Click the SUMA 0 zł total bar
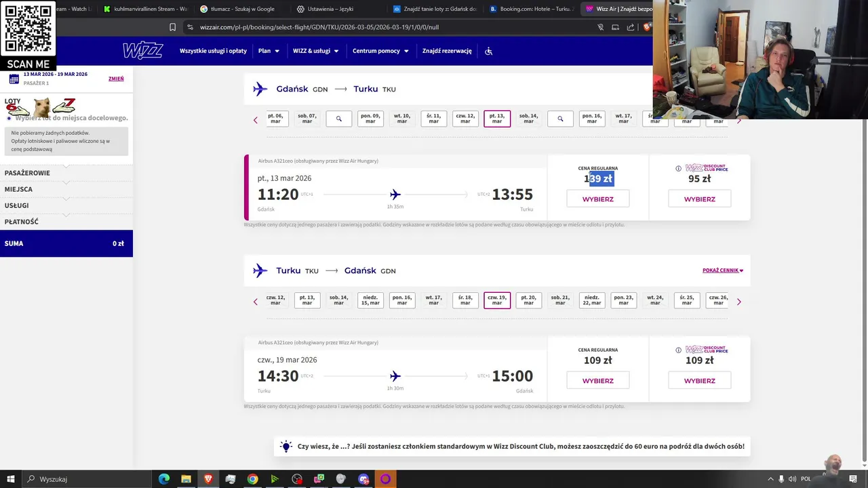The height and width of the screenshot is (488, 868). 66,243
